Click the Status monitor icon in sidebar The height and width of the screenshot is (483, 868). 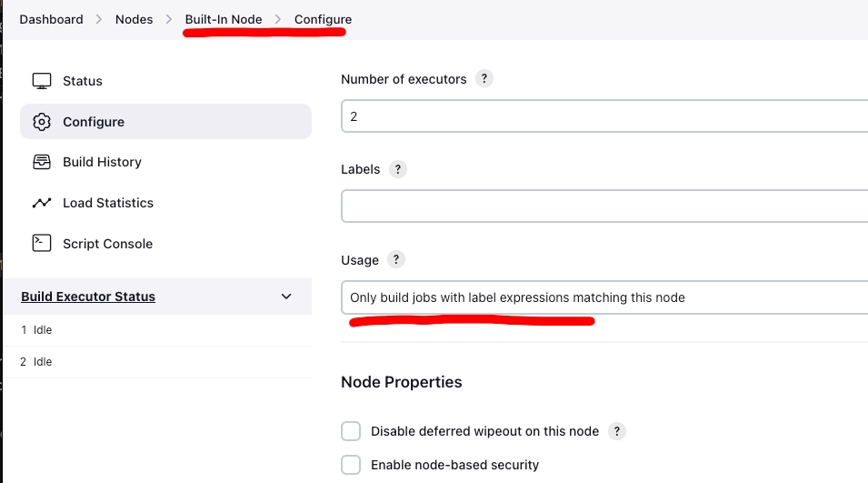(41, 81)
